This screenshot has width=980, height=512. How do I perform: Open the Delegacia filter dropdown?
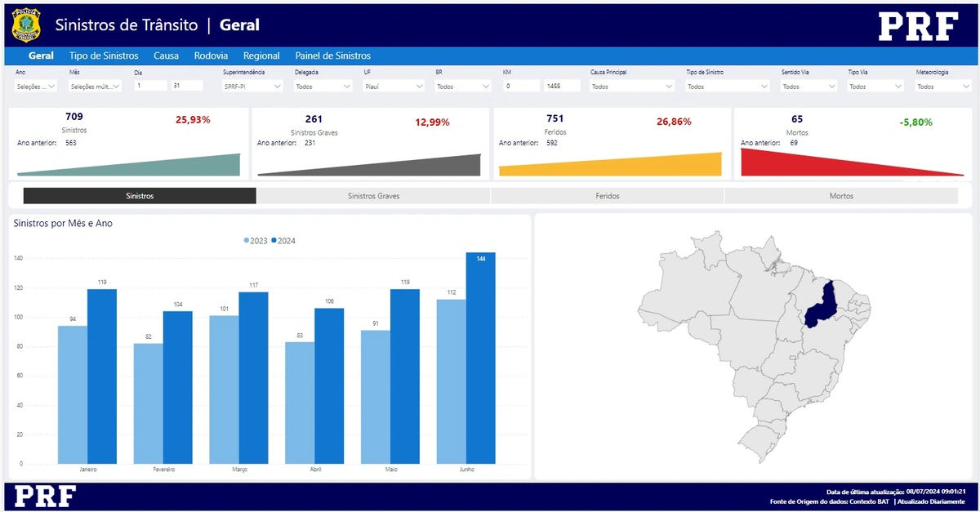(324, 86)
